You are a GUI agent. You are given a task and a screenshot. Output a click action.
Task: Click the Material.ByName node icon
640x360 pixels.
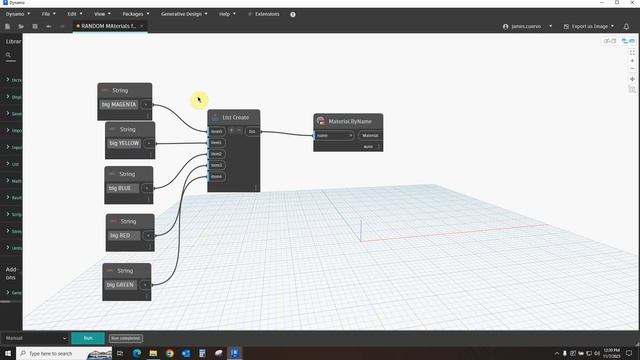point(321,121)
